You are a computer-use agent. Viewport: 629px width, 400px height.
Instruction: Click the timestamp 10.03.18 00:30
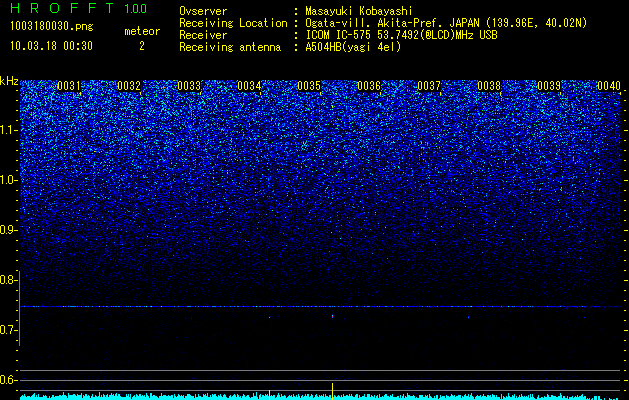(x=51, y=46)
